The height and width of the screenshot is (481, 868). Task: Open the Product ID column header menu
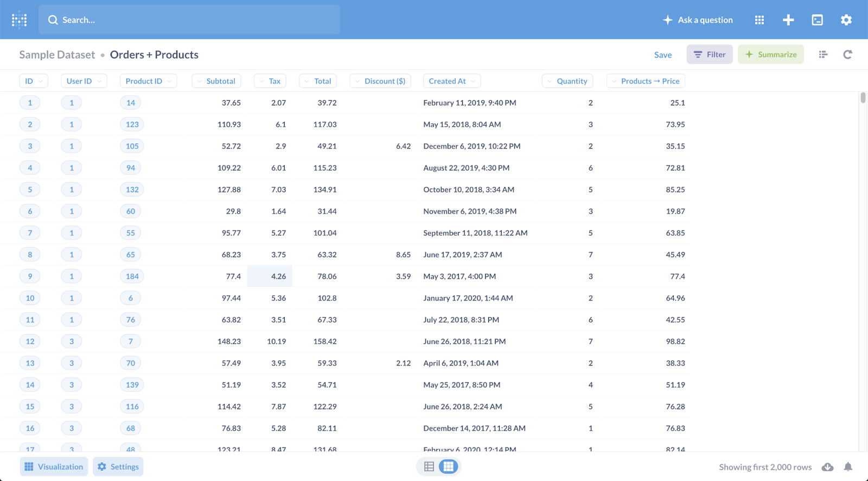148,81
